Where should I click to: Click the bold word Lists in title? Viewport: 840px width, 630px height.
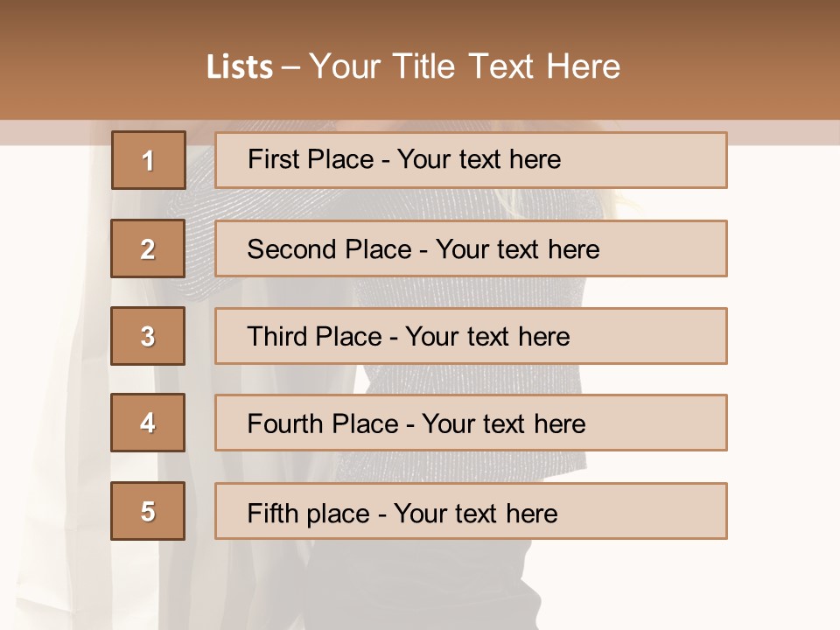(240, 67)
